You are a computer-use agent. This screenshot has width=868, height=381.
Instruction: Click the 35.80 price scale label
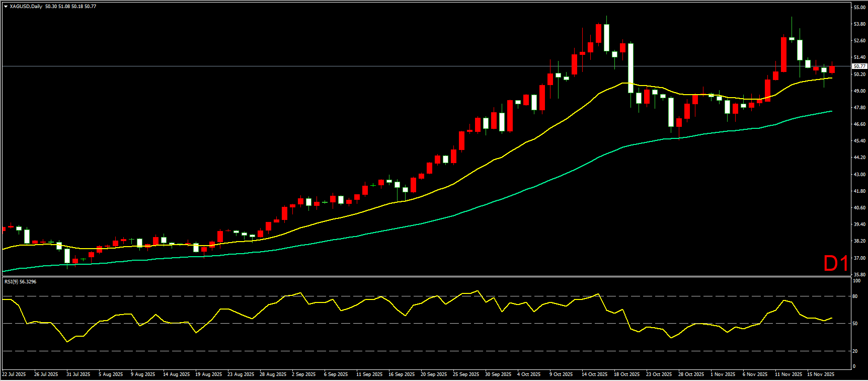[x=859, y=275]
